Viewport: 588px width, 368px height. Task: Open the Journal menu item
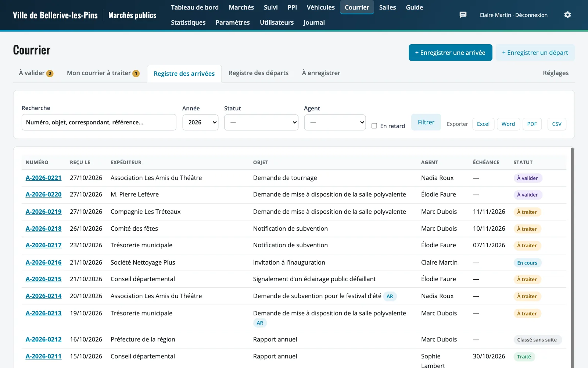(314, 22)
